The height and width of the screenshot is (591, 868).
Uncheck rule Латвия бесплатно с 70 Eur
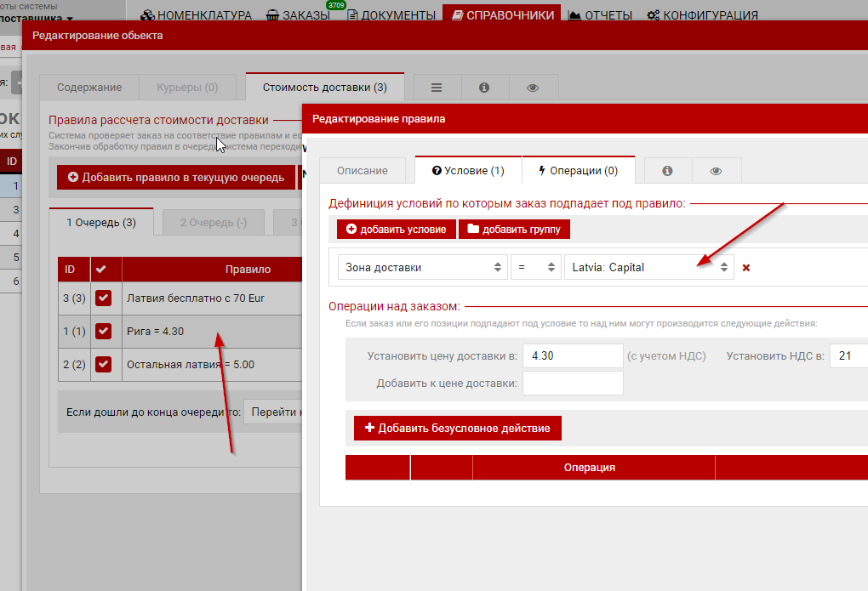click(x=104, y=298)
